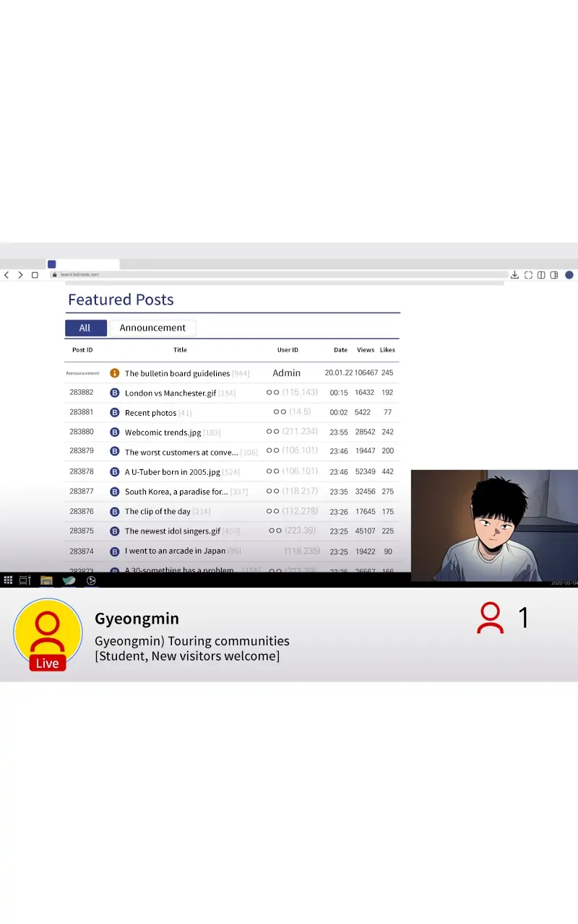Click the orange announcement info icon
The height and width of the screenshot is (924, 578).
coord(114,373)
